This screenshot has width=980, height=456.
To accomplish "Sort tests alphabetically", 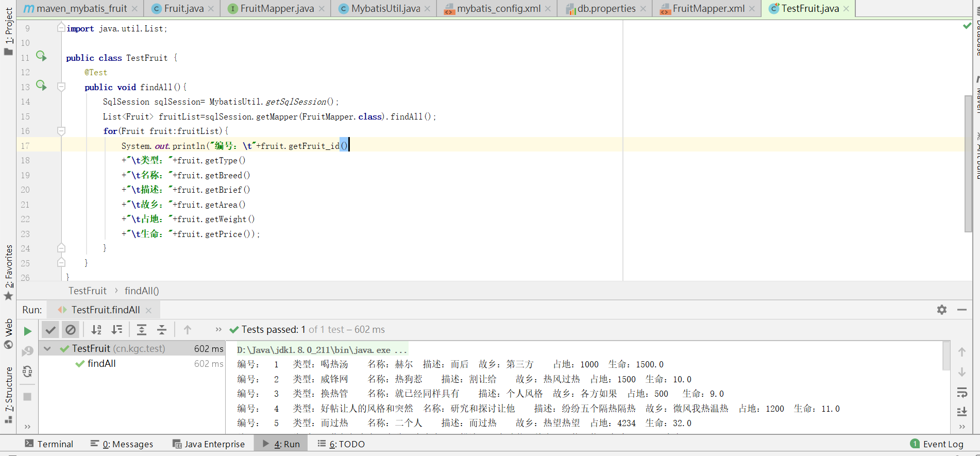I will coord(96,330).
